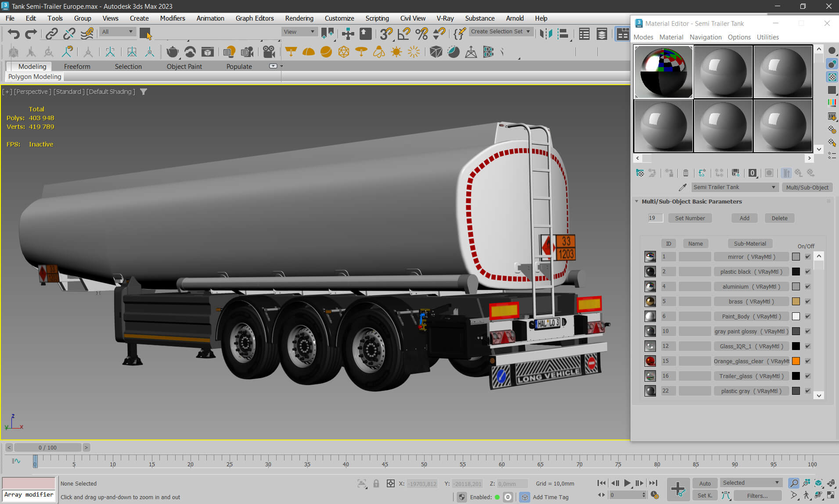839x504 pixels.
Task: Toggle the 3D Snaps icon
Action: coord(386,34)
